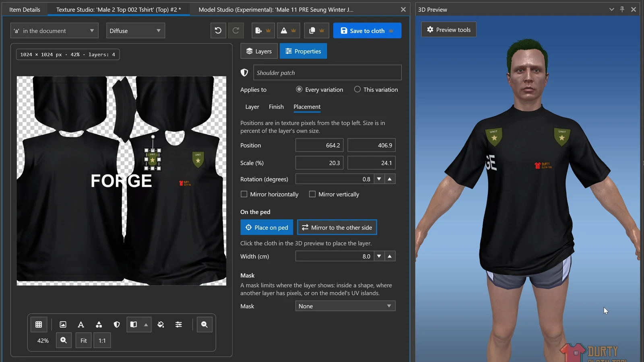Image resolution: width=644 pixels, height=362 pixels.
Task: Open the Diffuse texture type dropdown
Action: [x=136, y=31]
